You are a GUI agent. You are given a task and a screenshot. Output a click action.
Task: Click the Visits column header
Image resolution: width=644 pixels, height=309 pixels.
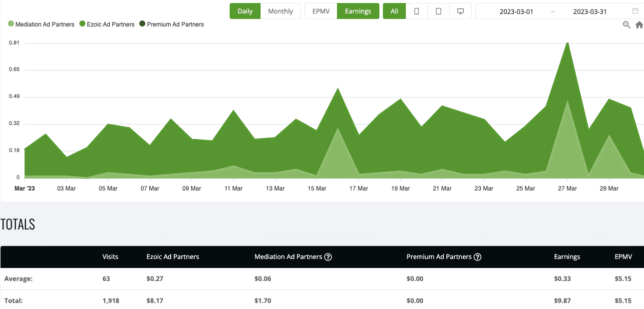point(110,256)
